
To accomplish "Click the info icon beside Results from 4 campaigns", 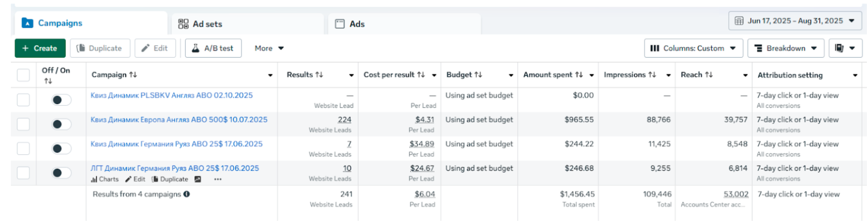I will point(187,194).
